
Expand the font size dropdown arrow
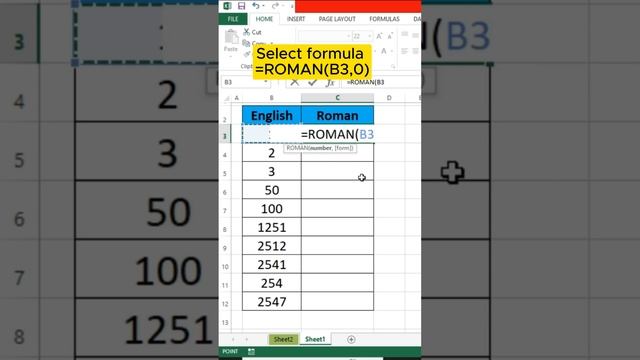(x=369, y=36)
